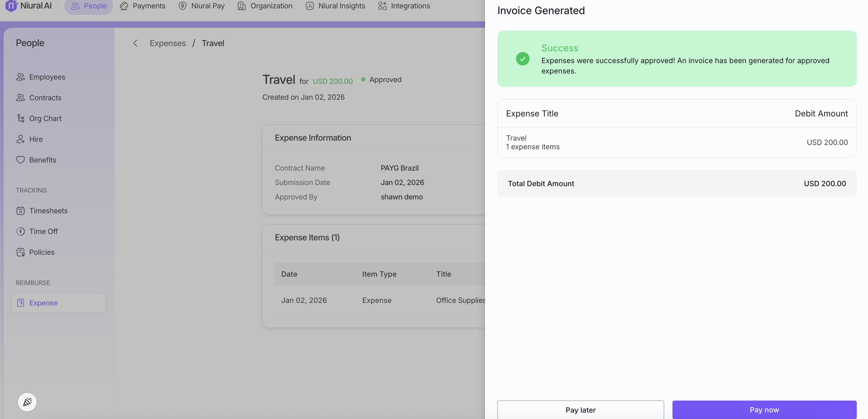Click the Pay now button
868x419 pixels.
[764, 409]
